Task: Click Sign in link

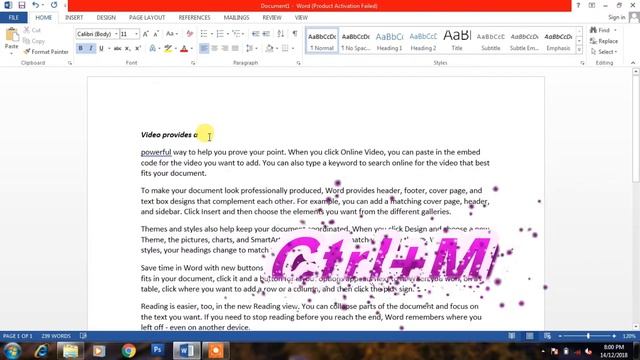Action: click(616, 17)
